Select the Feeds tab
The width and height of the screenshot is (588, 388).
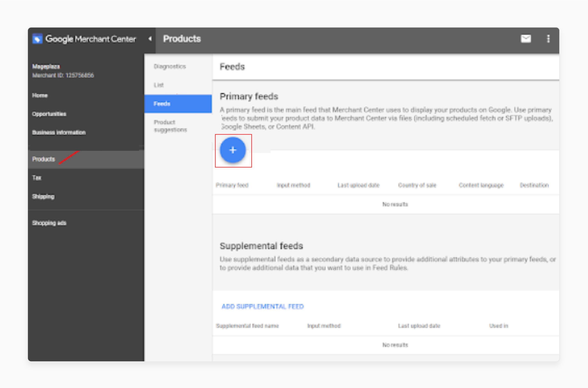[178, 104]
